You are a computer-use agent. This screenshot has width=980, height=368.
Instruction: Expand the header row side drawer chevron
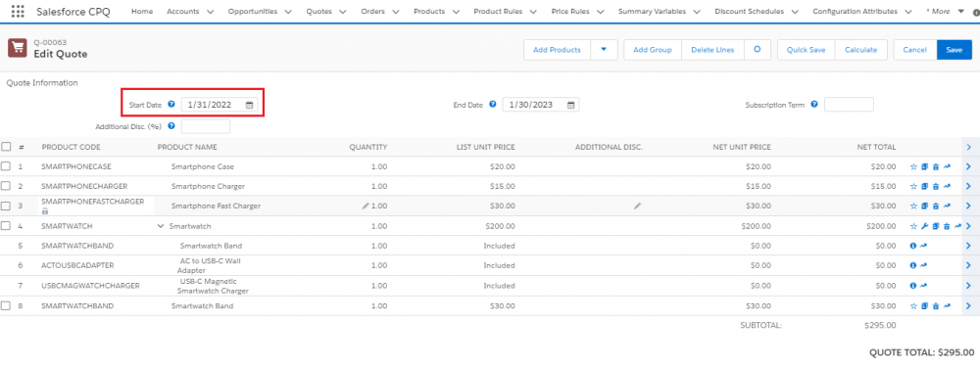(x=969, y=147)
